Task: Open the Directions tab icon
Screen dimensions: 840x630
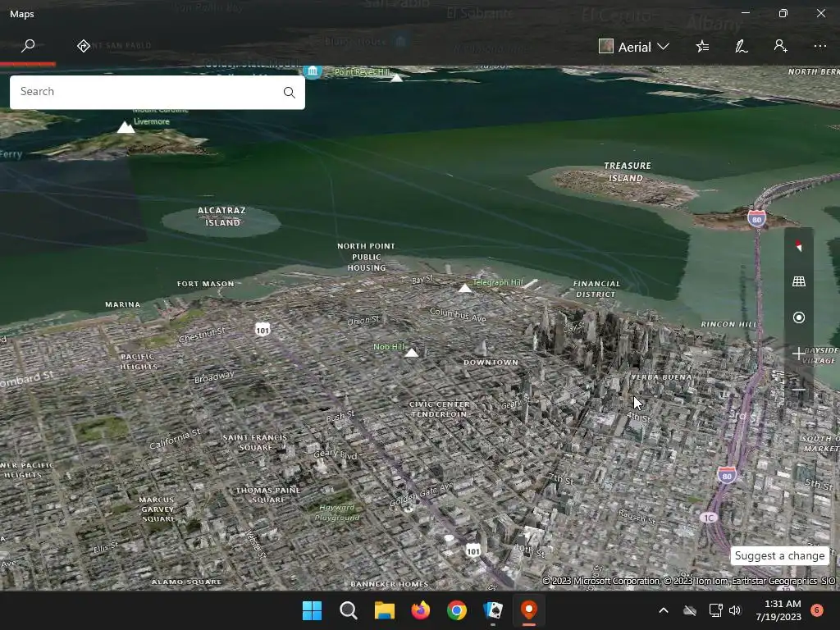Action: point(84,46)
